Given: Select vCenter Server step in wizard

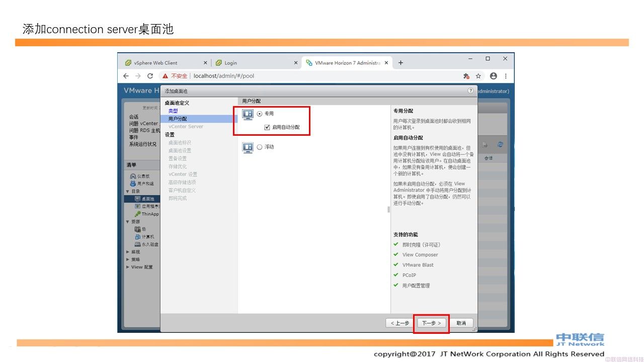Looking at the screenshot, I should click(x=186, y=127).
